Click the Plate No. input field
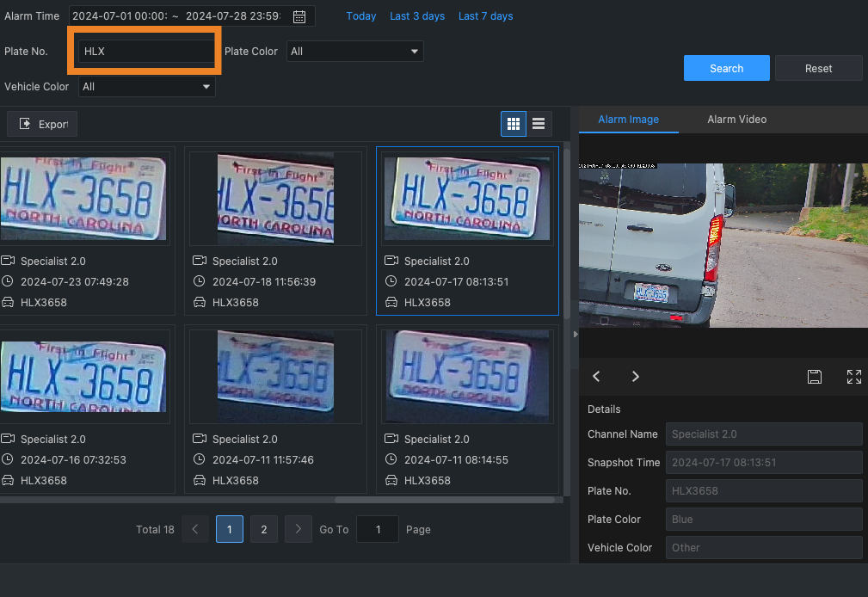Viewport: 868px width, 597px height. [145, 52]
